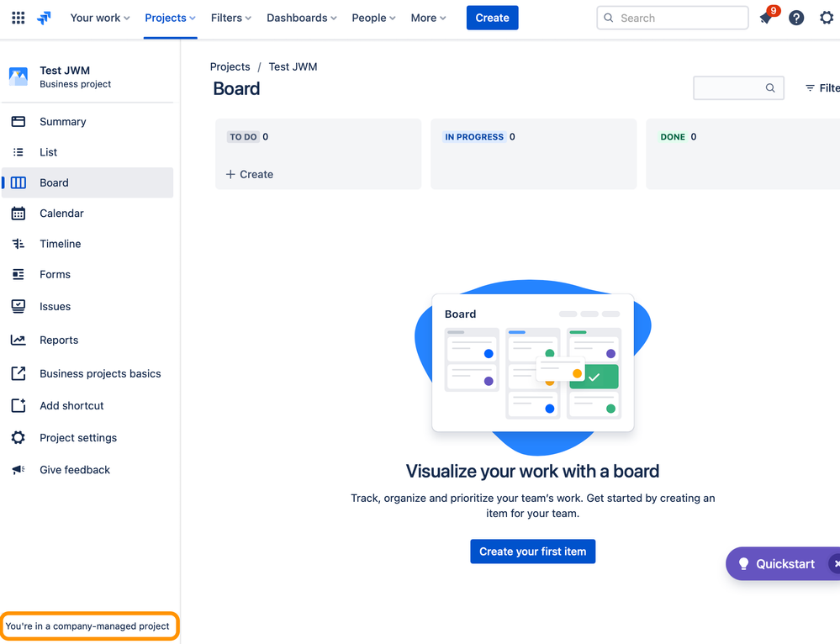Click the Calendar sidebar icon
The width and height of the screenshot is (840, 644).
point(18,214)
